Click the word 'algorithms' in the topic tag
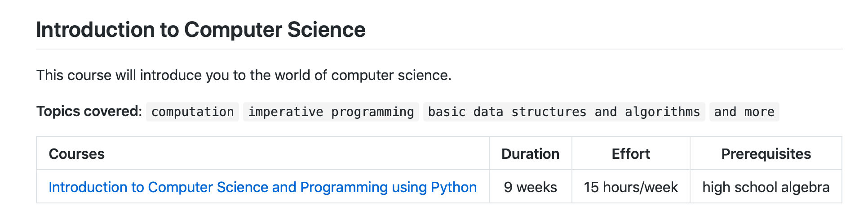868x216 pixels. coord(662,112)
